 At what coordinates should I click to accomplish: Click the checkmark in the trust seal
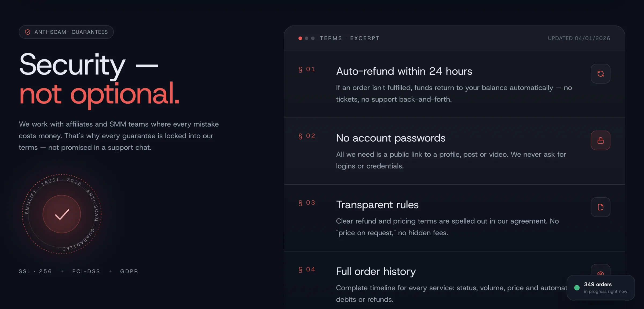coord(62,214)
